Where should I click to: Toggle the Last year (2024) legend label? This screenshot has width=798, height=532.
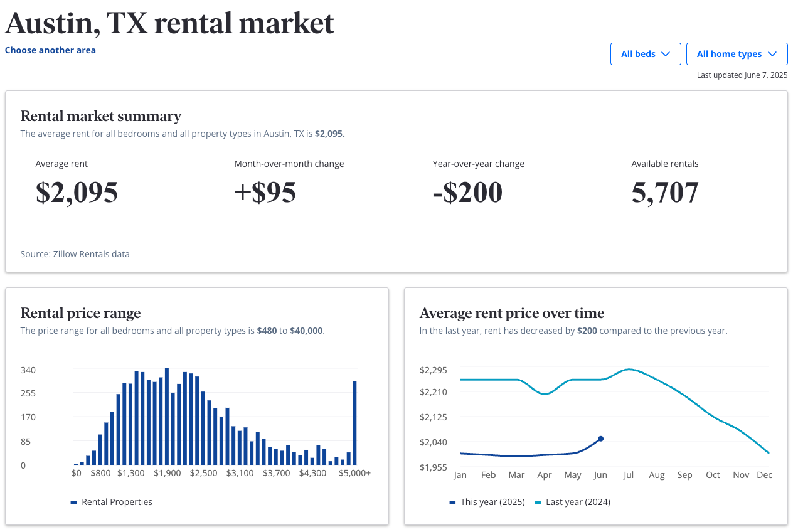pos(578,502)
